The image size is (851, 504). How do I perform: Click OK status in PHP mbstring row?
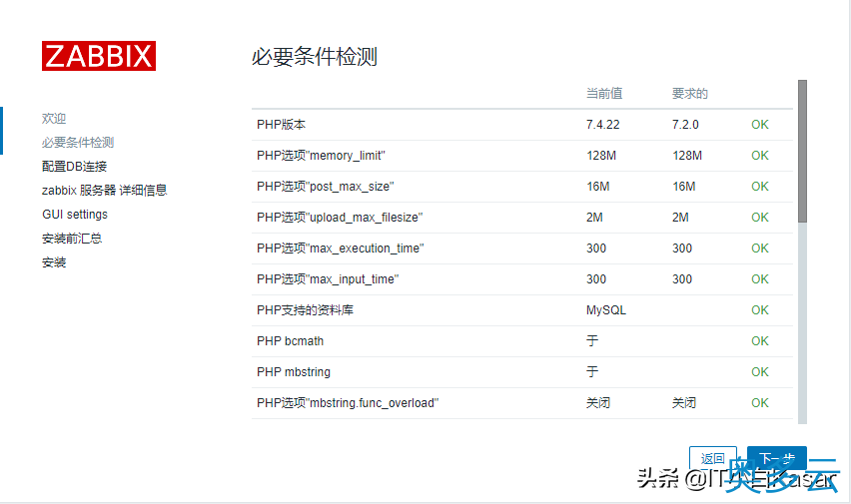[x=760, y=371]
